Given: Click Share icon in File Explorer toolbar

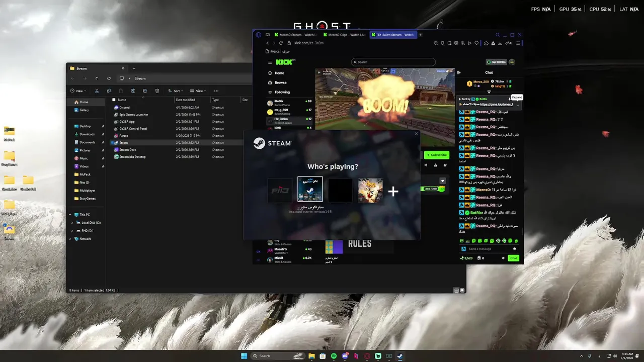Looking at the screenshot, I should click(x=145, y=91).
